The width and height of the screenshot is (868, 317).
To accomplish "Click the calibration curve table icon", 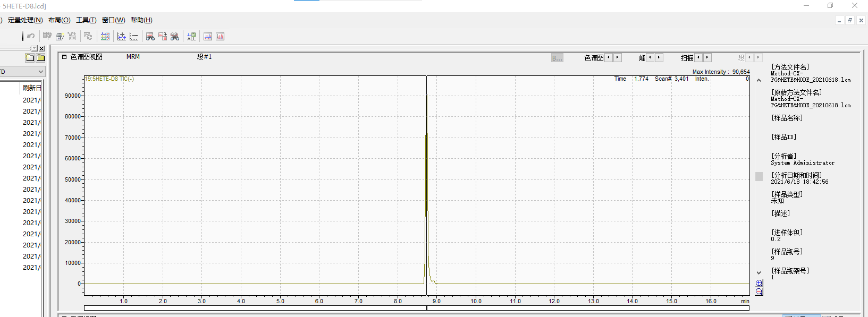I will [72, 36].
